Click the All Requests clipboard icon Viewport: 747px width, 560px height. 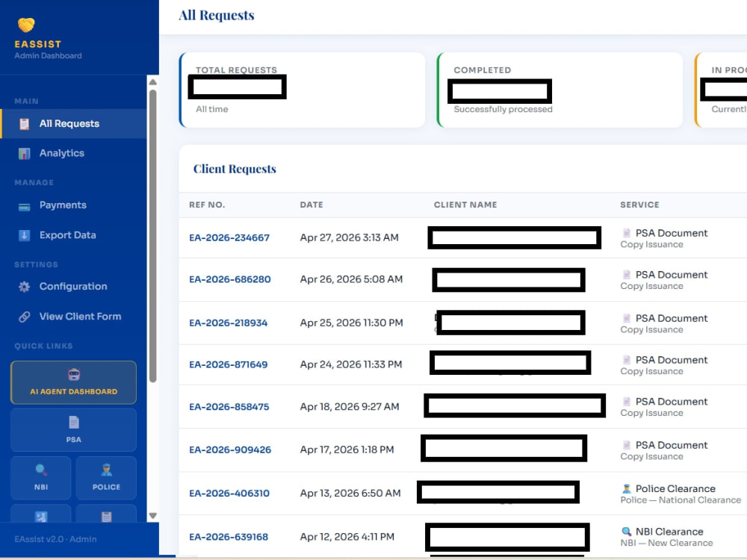[x=25, y=124]
